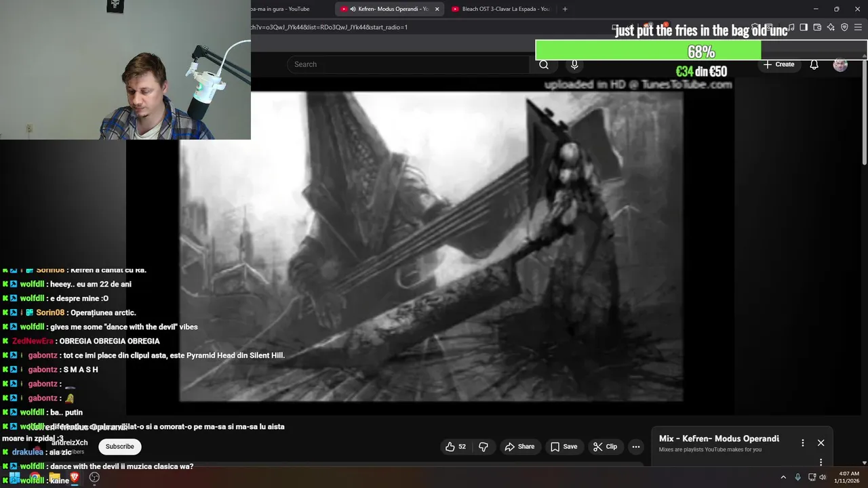Close the Kefren- Modus Operandi tab
Image resolution: width=868 pixels, height=488 pixels.
437,9
